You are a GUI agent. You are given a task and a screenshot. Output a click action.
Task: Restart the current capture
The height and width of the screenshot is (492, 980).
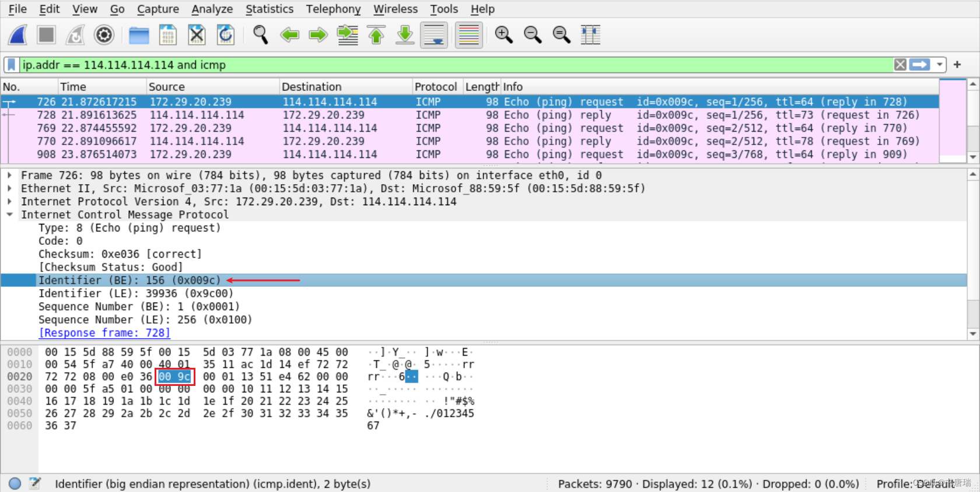(x=75, y=35)
